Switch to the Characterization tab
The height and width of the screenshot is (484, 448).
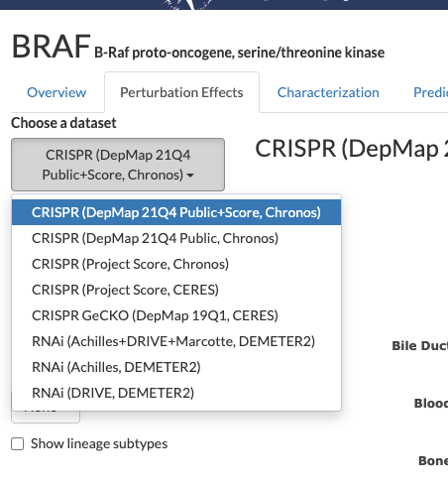(x=328, y=92)
